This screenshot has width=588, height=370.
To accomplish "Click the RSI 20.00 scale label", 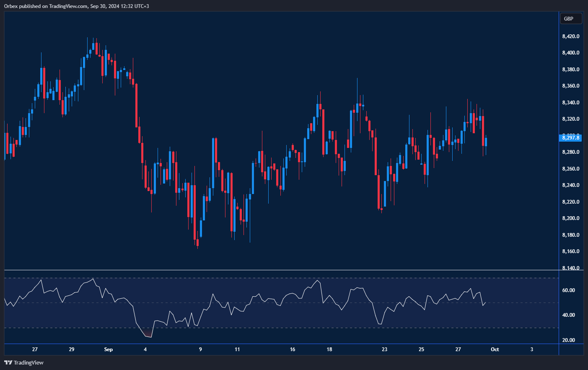I will (568, 340).
